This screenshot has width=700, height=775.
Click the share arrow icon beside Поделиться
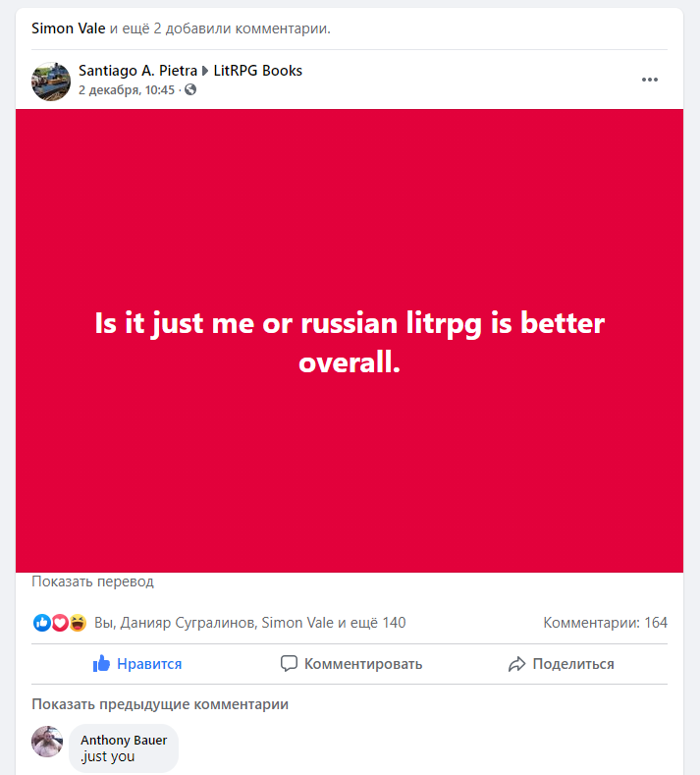point(517,664)
